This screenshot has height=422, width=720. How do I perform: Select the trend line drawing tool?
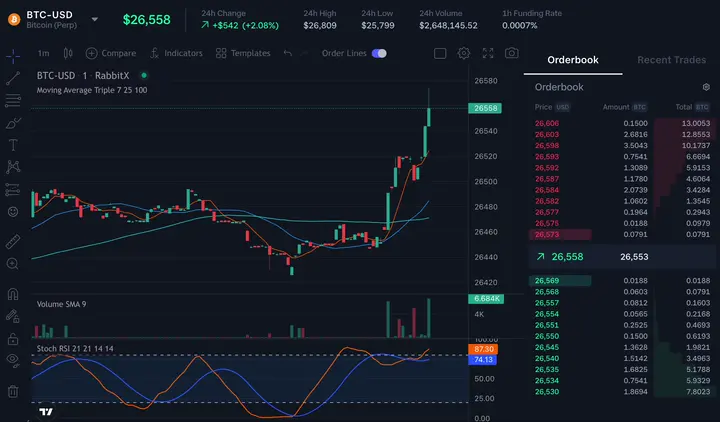[x=13, y=79]
